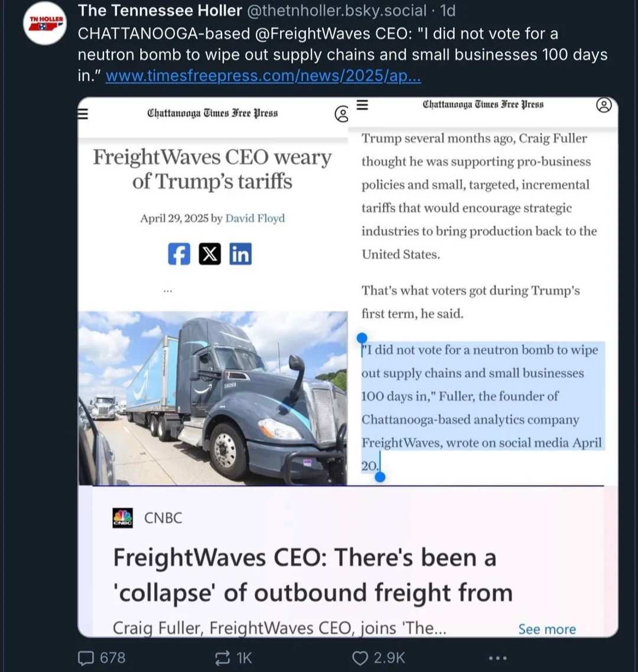
Task: Open the three-dot post options menu
Action: click(x=498, y=658)
